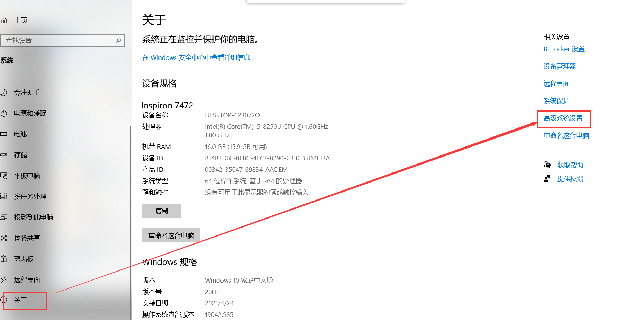Click the chat bubble icon for 获取帮助

[x=547, y=165]
